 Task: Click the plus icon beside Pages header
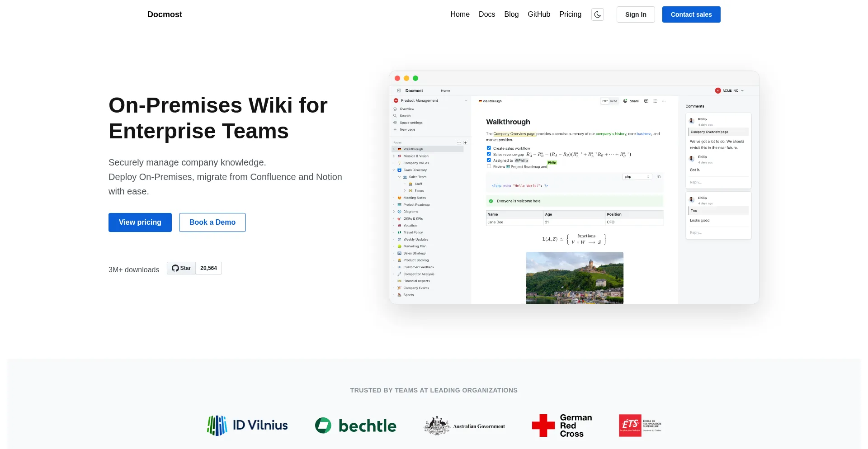point(465,142)
